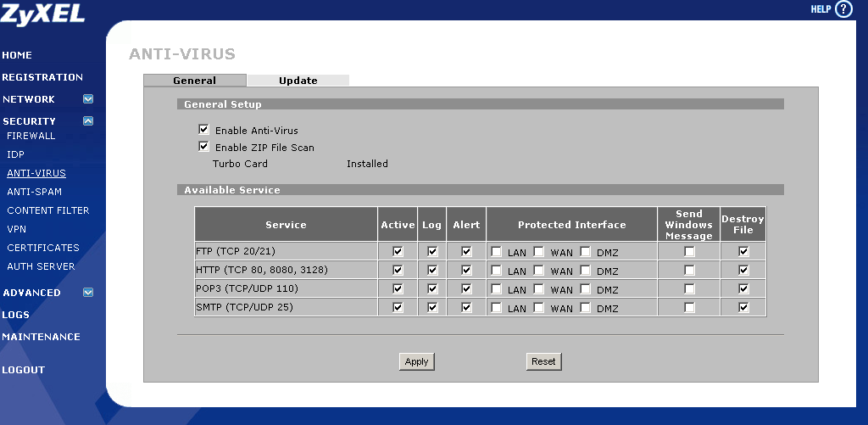
Task: Open LOGS section
Action: click(x=15, y=315)
